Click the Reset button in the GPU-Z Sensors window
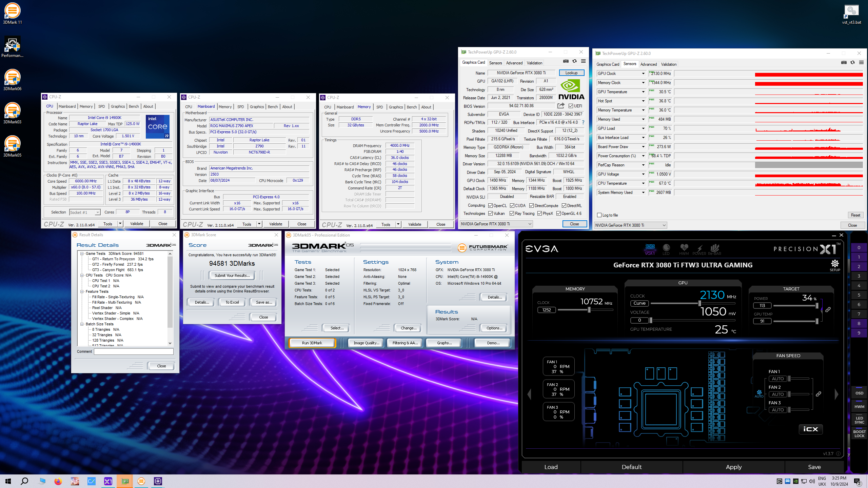This screenshot has height=488, width=868. click(x=855, y=215)
